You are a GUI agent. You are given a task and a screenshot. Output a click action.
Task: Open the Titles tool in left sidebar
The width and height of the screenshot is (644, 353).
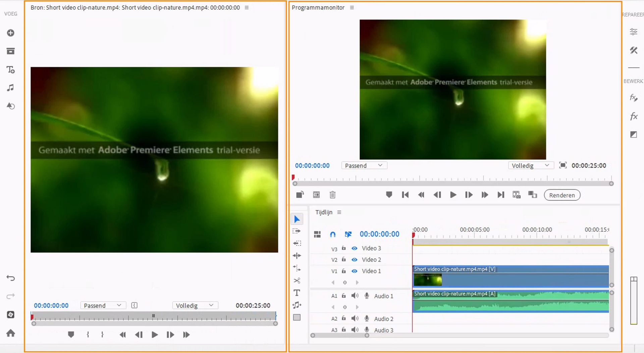click(x=11, y=70)
